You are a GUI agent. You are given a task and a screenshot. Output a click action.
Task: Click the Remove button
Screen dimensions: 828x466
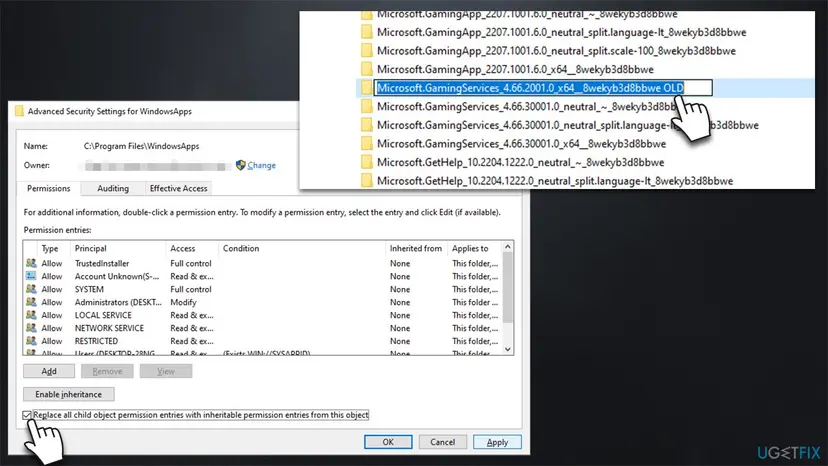coord(107,371)
